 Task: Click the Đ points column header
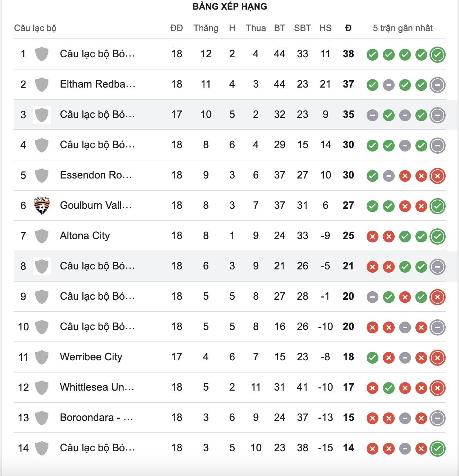pyautogui.click(x=348, y=28)
